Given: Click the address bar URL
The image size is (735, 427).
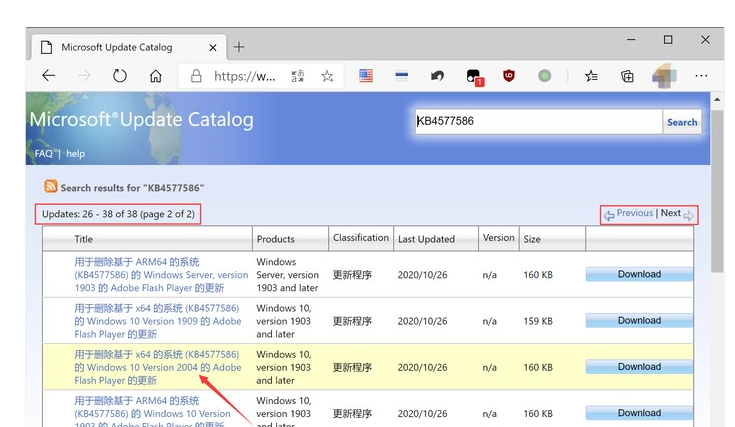Looking at the screenshot, I should [x=245, y=76].
